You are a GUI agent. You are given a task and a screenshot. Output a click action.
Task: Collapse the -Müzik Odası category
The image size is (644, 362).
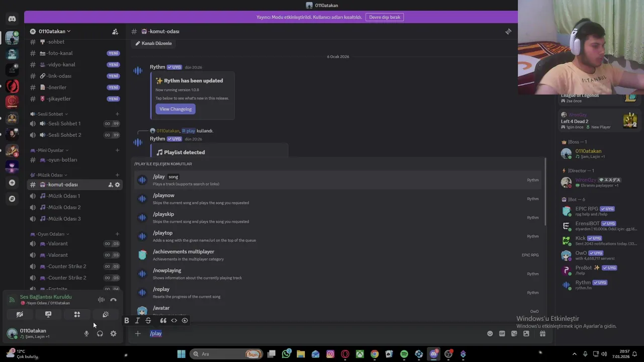(49, 175)
